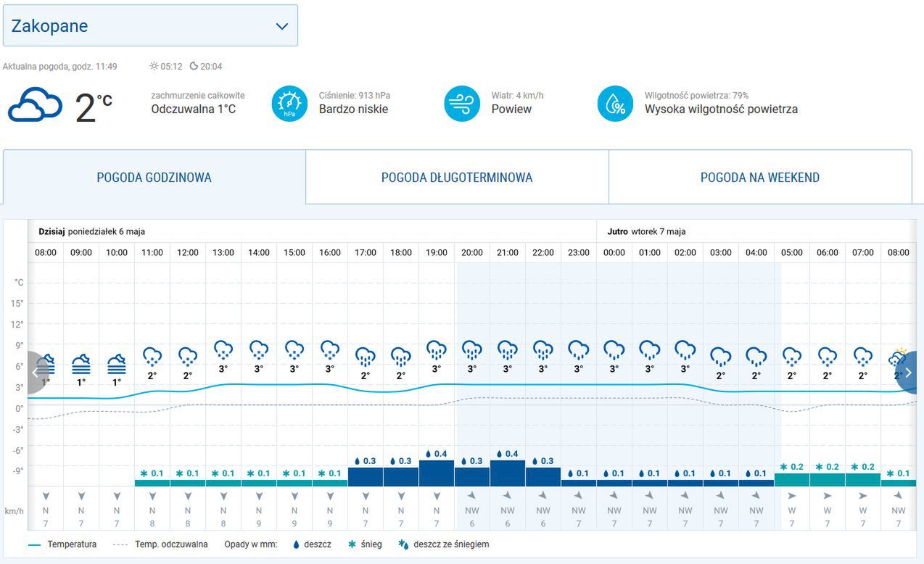Go to previous hours with left arrow
Viewport: 924px width, 564px height.
pos(37,372)
